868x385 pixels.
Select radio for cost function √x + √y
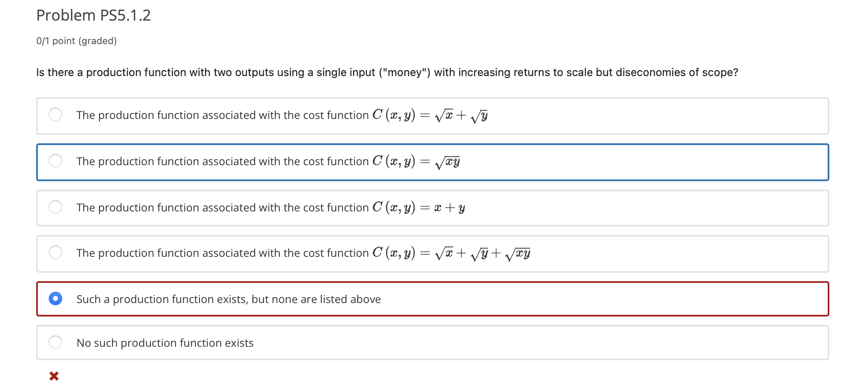pyautogui.click(x=56, y=114)
